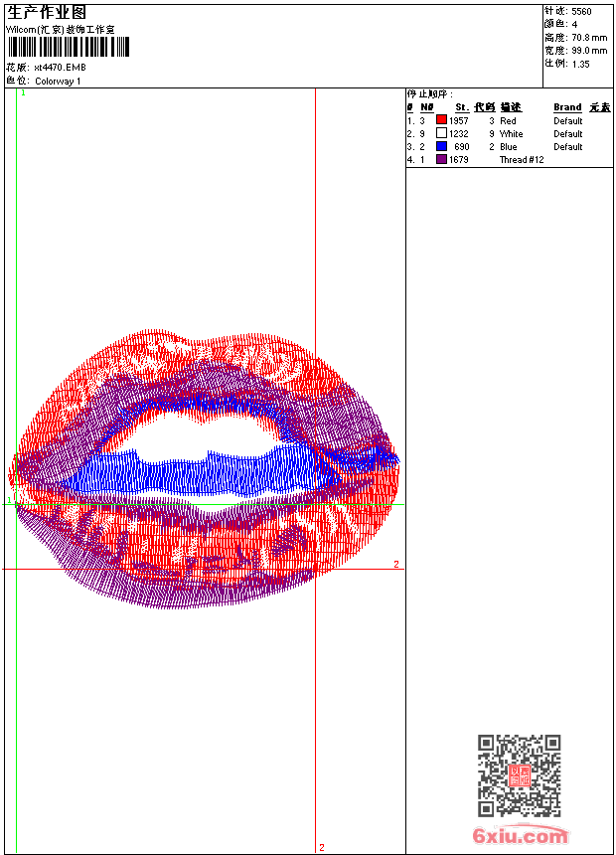Click the red 2 marker at the vertical red line's bottom
The height and width of the screenshot is (855, 616).
(x=322, y=847)
